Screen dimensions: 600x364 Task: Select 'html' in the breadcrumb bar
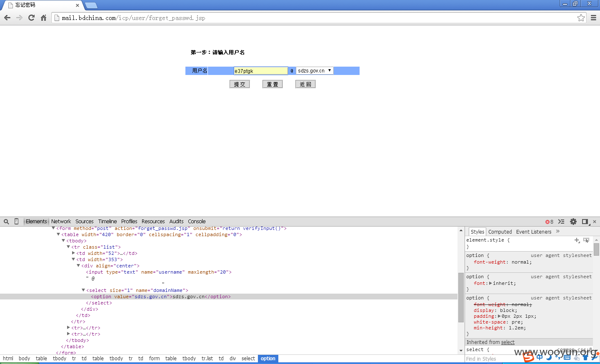click(x=8, y=359)
